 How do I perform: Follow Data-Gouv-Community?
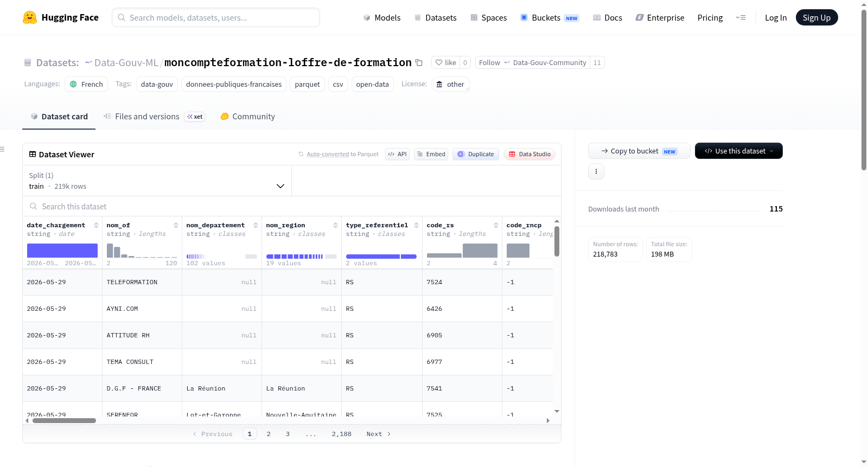(x=533, y=62)
